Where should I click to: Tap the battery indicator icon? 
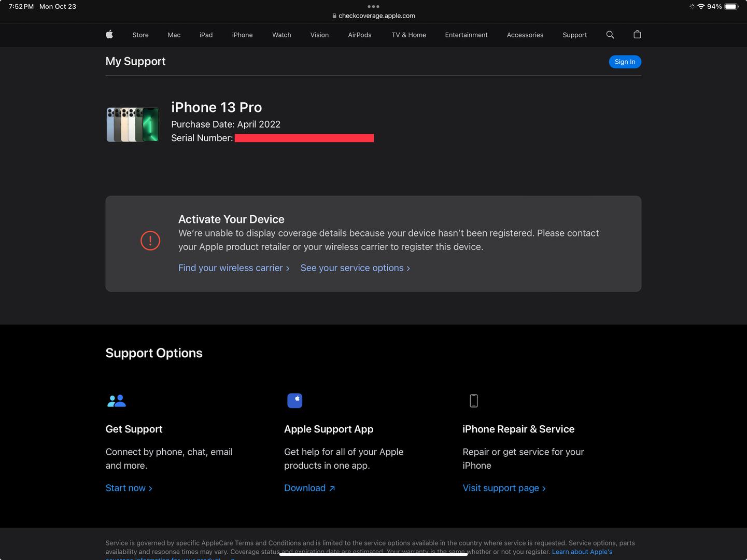(731, 7)
